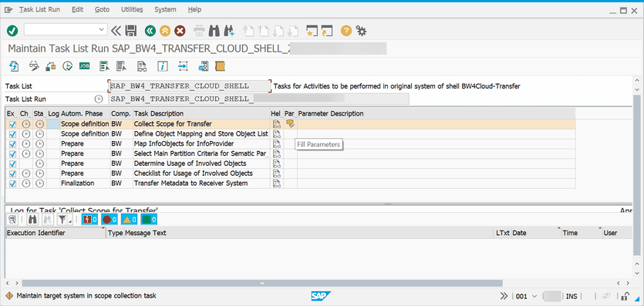This screenshot has width=644, height=306.
Task: Uncheck execute box for Collect Scope for Transfer
Action: (12, 124)
